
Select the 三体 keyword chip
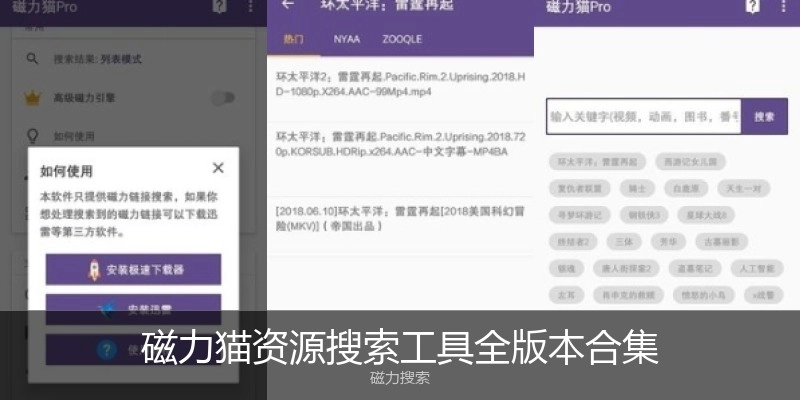click(623, 241)
